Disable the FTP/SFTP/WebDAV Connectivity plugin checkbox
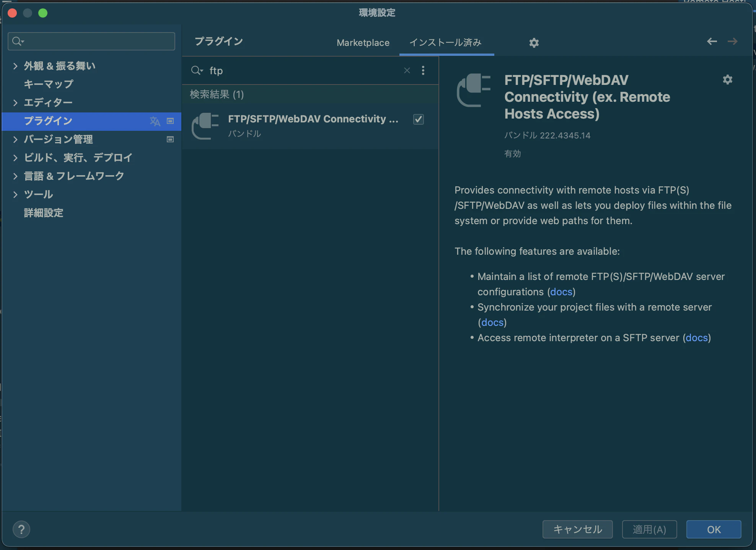Image resolution: width=756 pixels, height=550 pixels. (419, 119)
